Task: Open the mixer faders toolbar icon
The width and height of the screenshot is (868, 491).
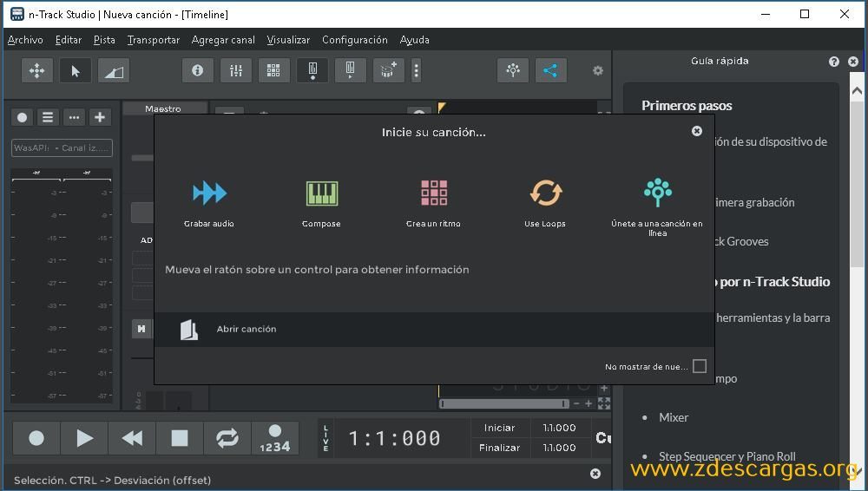Action: point(236,70)
